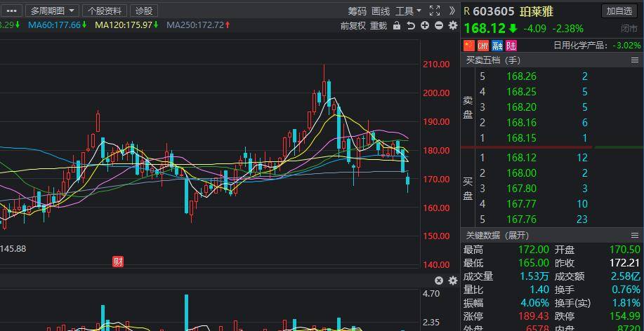The height and width of the screenshot is (331, 644).
Task: Zoom in chart with plus icon
Action: click(425, 25)
